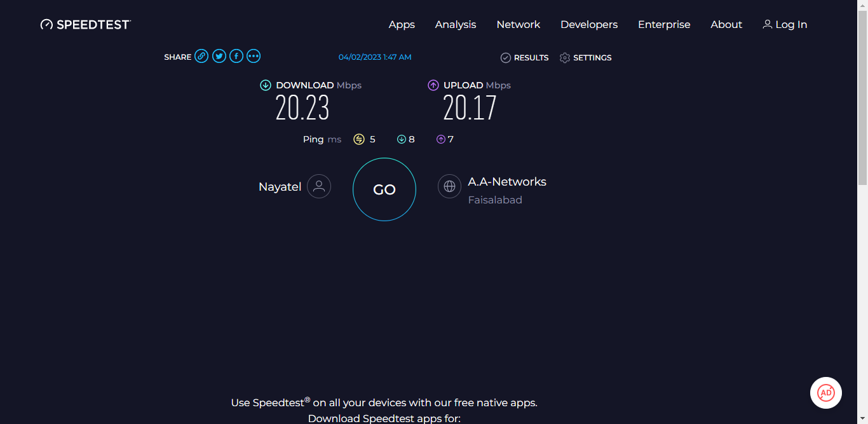This screenshot has width=868, height=424.
Task: Click the Log In link
Action: click(785, 24)
